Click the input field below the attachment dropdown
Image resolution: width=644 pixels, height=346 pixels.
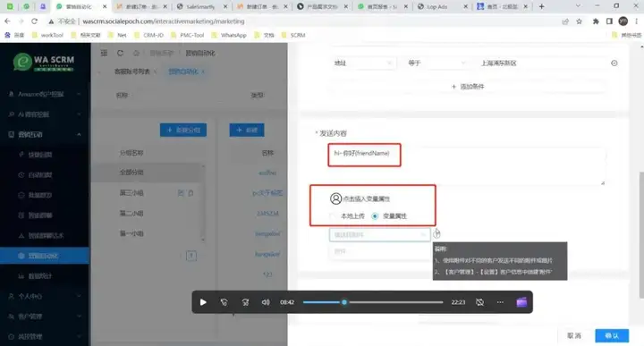click(x=379, y=251)
